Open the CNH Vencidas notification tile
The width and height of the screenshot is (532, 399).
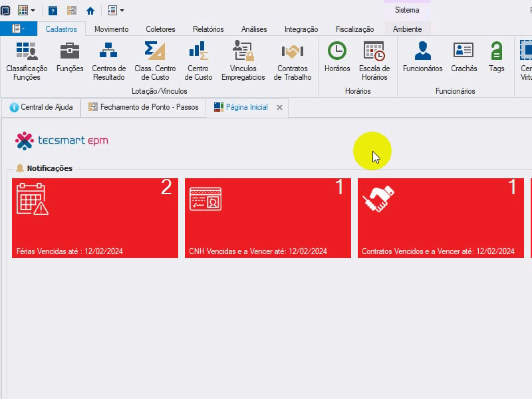[x=268, y=218]
